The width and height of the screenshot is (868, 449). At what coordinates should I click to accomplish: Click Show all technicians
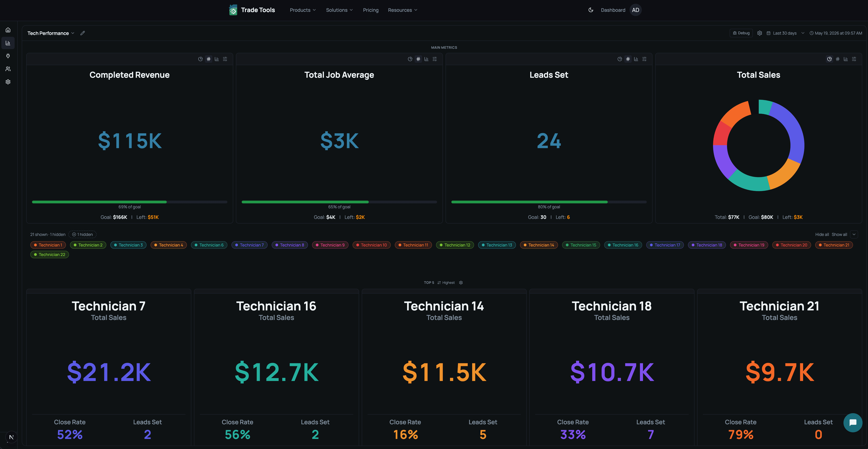coord(839,234)
